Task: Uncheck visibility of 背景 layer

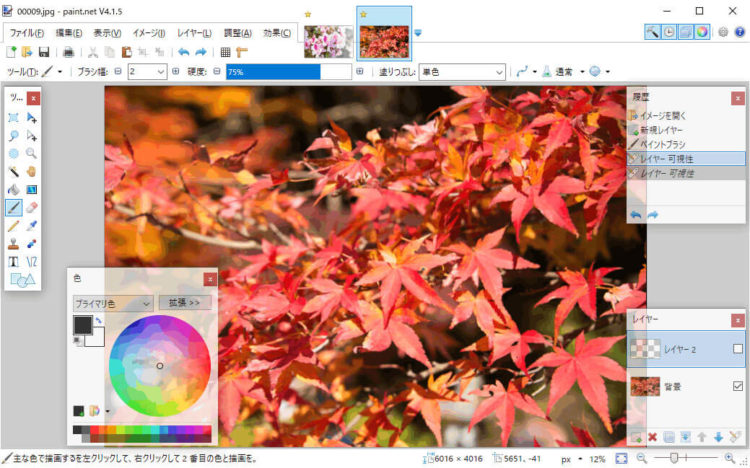Action: pyautogui.click(x=737, y=386)
